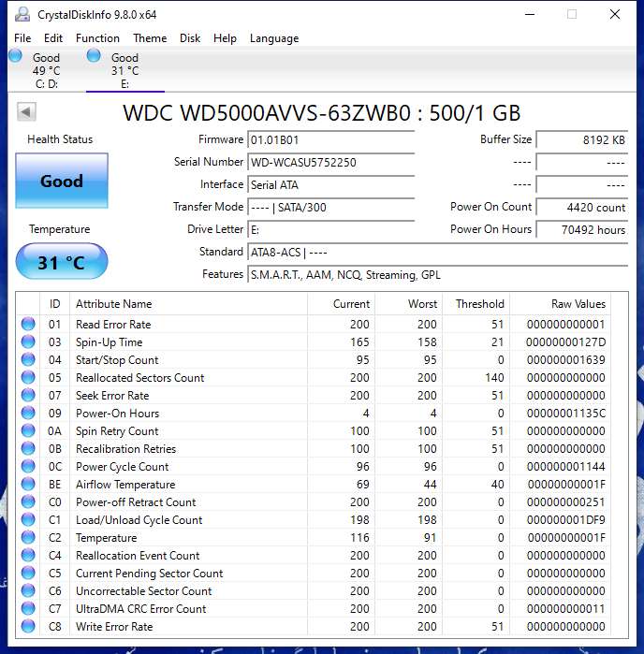Click status orb for UltraDMA CRC Error Count
644x654 pixels.
tap(28, 608)
